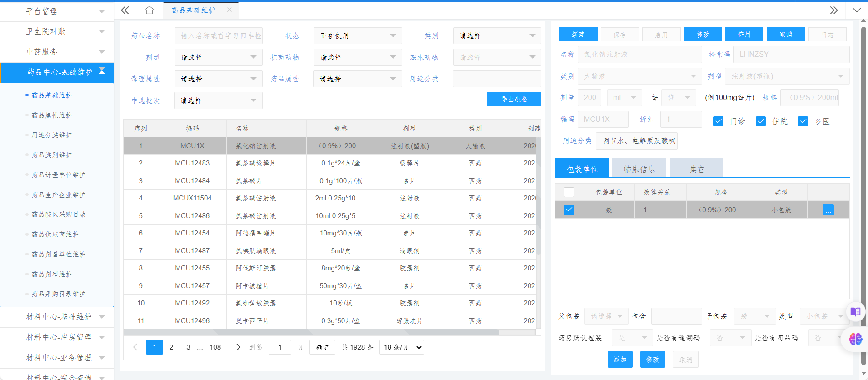Focus the 药品名称 search input
The width and height of the screenshot is (868, 380).
(218, 35)
